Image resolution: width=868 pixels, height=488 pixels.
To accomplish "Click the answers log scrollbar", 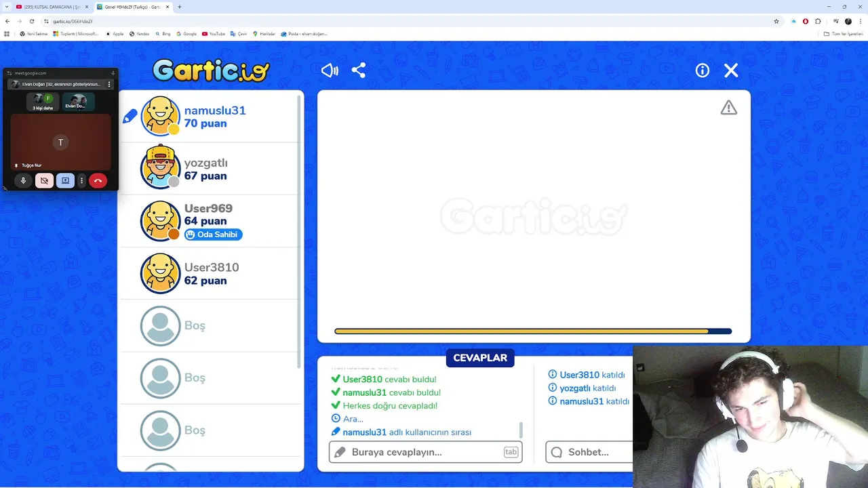I will 521,430.
